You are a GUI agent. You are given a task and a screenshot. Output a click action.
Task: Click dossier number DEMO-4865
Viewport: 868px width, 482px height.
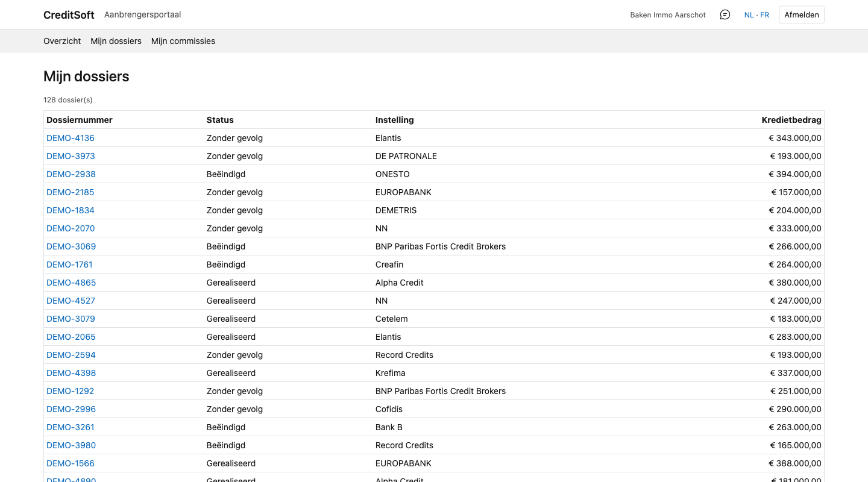coord(71,283)
